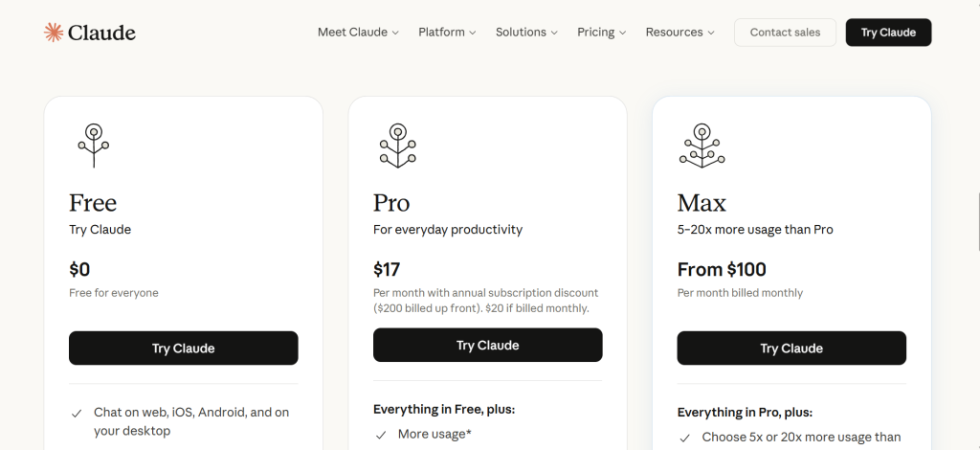
Task: Click checkmark beside Choose 5x or 20x
Action: point(685,439)
